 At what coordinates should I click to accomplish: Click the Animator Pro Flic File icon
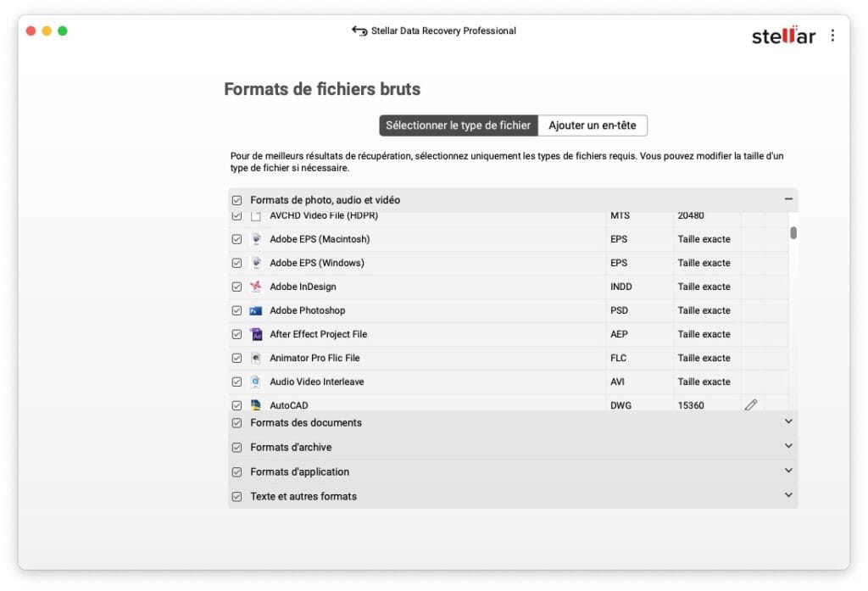(256, 358)
